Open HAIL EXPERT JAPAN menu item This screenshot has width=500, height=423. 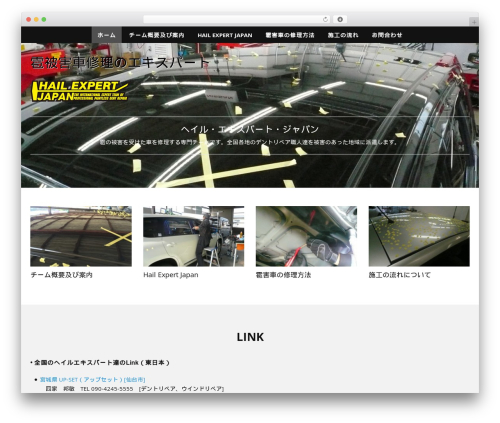pos(225,35)
